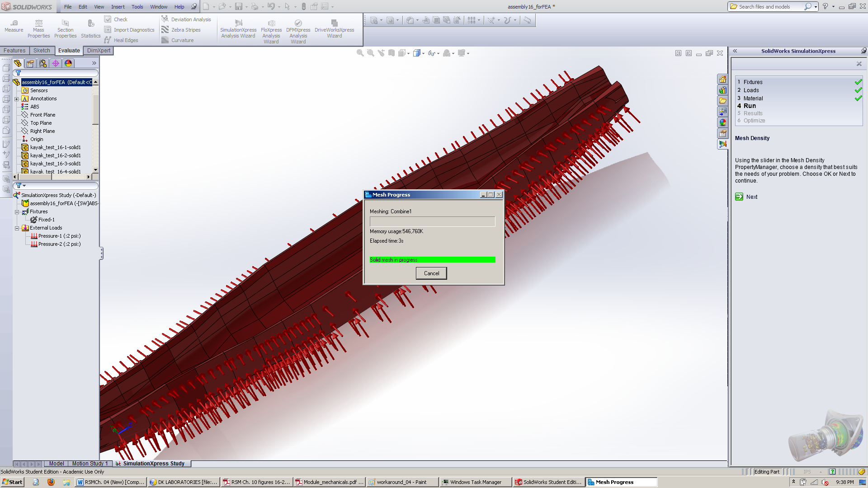
Task: Open Apply Scene dropdown arrow
Action: pos(453,53)
